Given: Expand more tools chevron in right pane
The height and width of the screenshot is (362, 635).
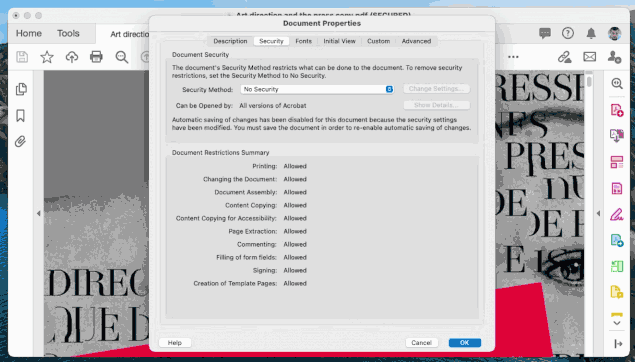Looking at the screenshot, I should [x=617, y=323].
